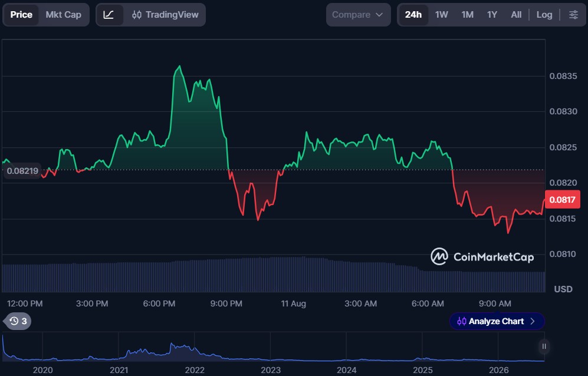Click the 6:00 PM time axis label
The height and width of the screenshot is (376, 588).
(159, 304)
